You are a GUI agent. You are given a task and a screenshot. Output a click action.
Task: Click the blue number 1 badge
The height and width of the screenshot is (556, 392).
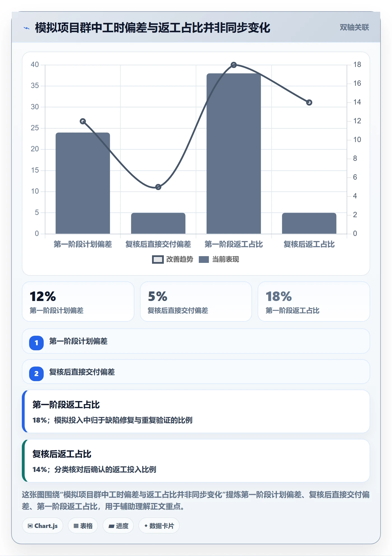(x=36, y=343)
